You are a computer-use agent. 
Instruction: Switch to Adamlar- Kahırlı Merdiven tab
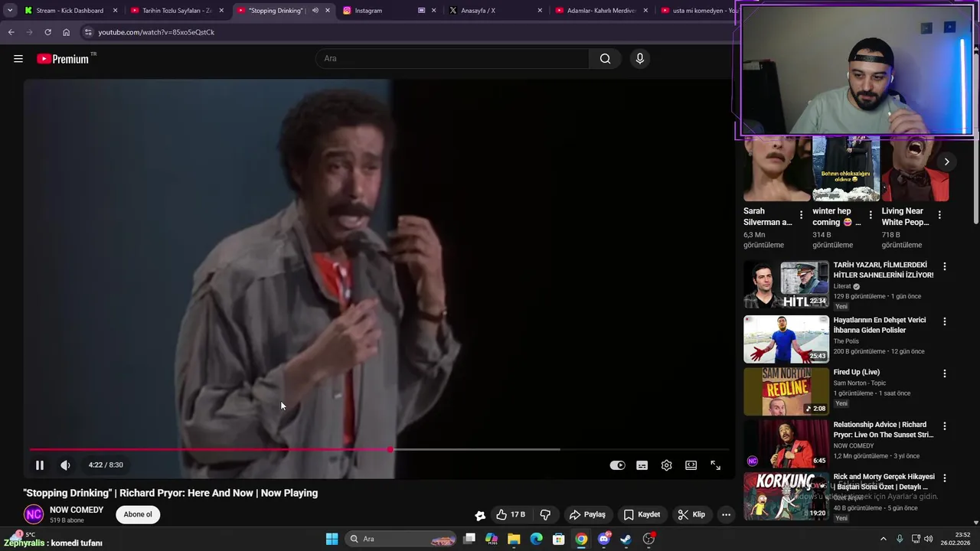click(x=601, y=11)
